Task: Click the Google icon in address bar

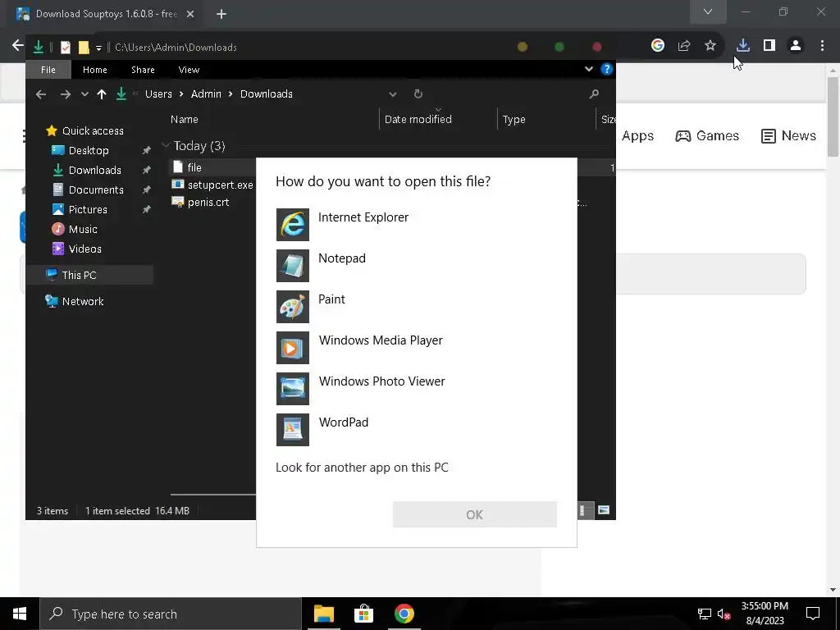Action: 658,46
